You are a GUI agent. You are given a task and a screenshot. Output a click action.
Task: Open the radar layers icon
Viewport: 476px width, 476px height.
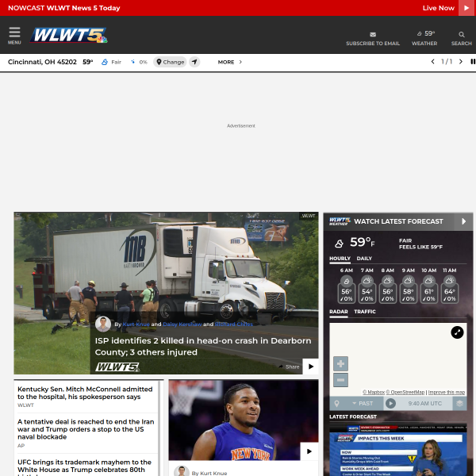click(x=459, y=404)
